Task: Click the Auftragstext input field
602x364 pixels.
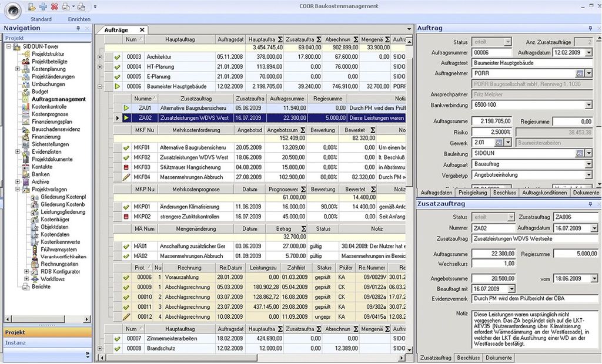Action: coord(532,63)
